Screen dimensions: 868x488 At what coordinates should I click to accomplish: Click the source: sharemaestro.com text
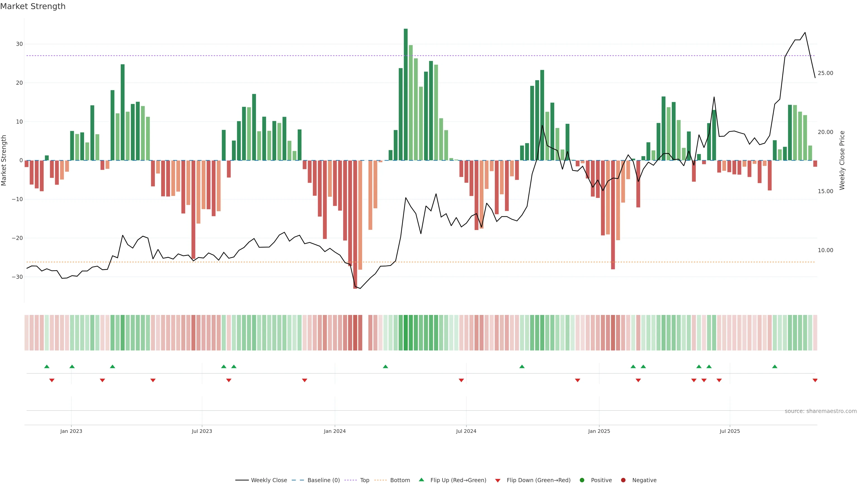click(x=821, y=411)
